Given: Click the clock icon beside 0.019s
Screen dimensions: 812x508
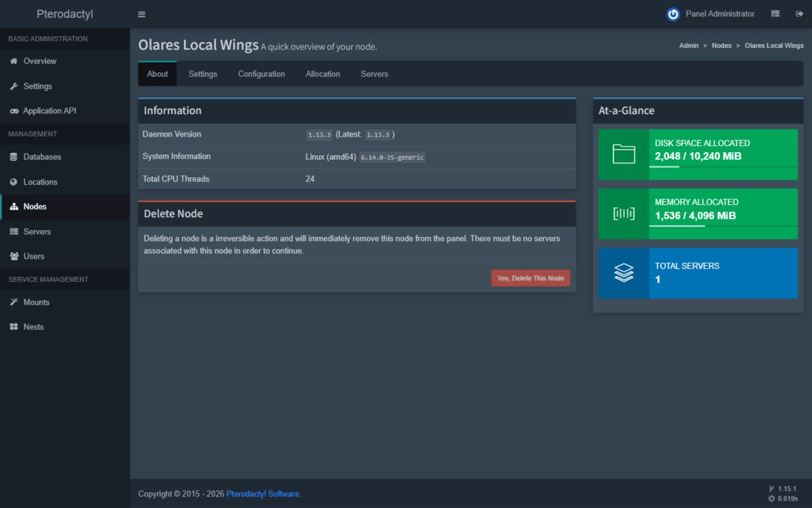Looking at the screenshot, I should [x=771, y=498].
